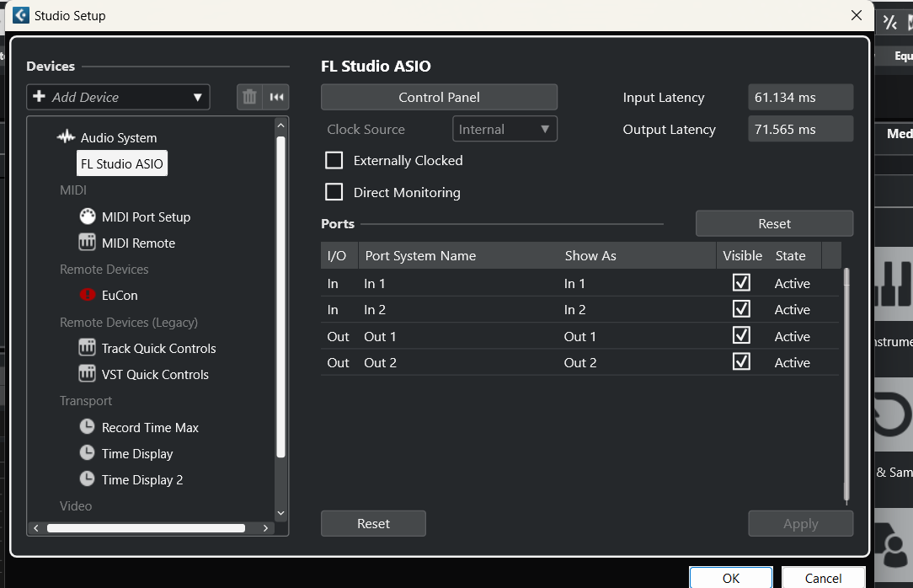The height and width of the screenshot is (588, 913).
Task: Click Cancel to dismiss Studio Setup
Action: (x=824, y=578)
